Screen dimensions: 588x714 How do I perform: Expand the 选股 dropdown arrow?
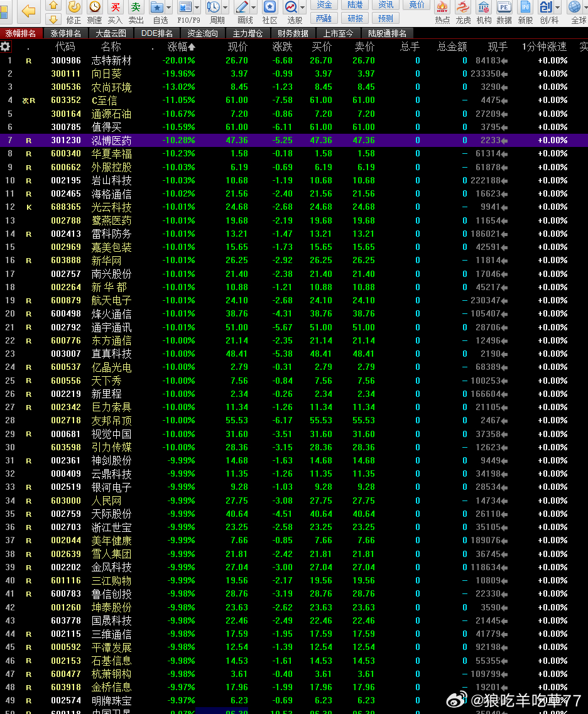(x=302, y=8)
